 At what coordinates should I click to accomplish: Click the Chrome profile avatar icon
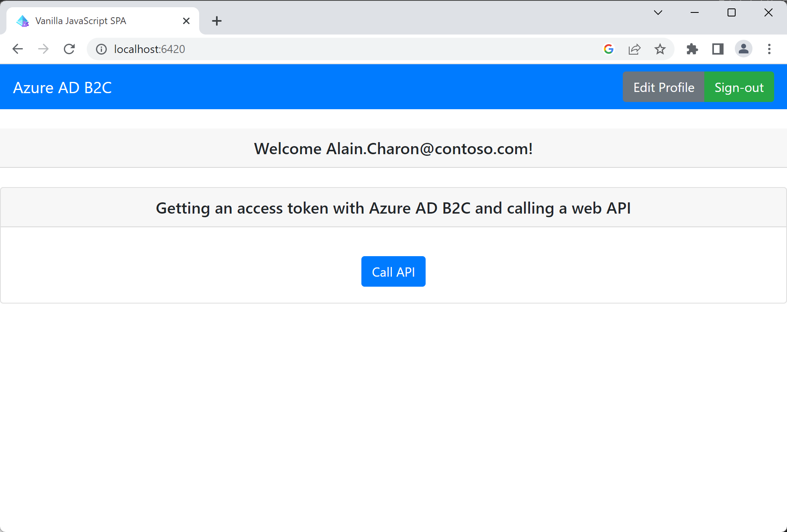[744, 49]
